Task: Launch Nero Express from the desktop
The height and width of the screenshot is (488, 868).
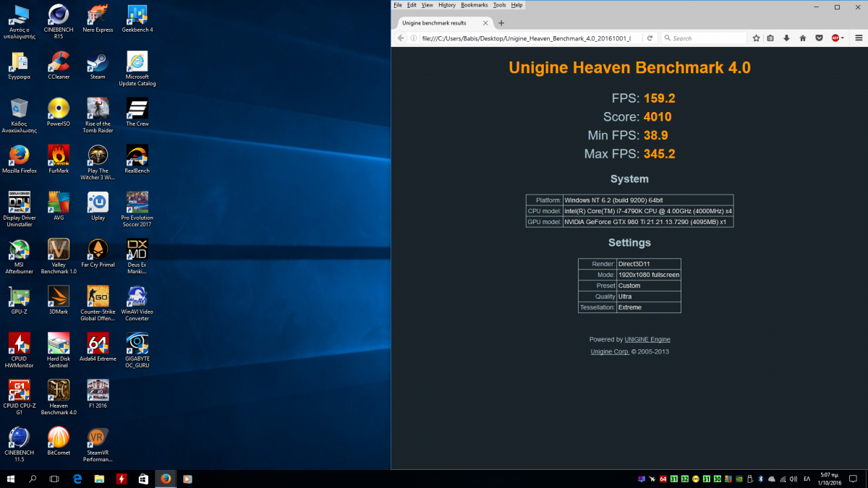Action: point(98,19)
